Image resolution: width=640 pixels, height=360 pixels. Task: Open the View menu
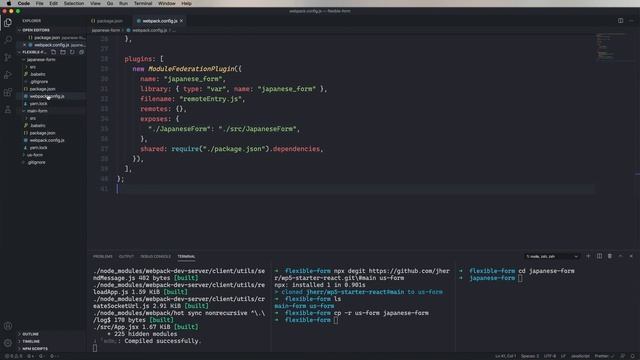coord(95,3)
